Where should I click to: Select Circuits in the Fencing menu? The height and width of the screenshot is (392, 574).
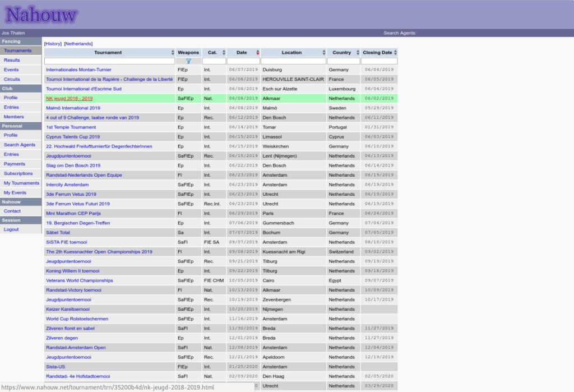[x=12, y=79]
